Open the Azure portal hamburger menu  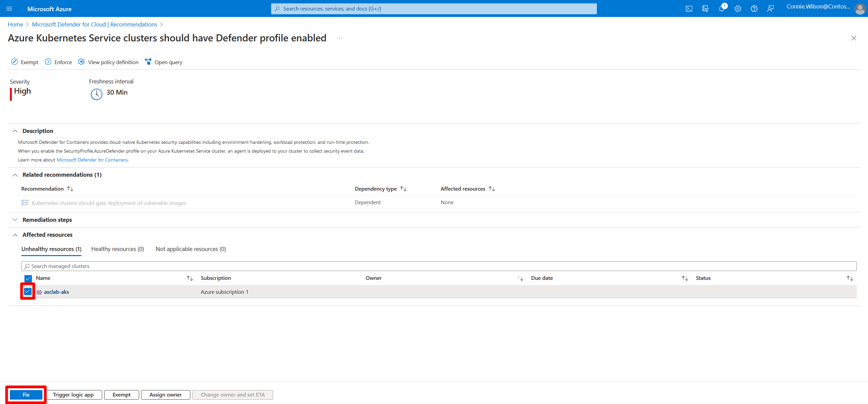coord(9,9)
